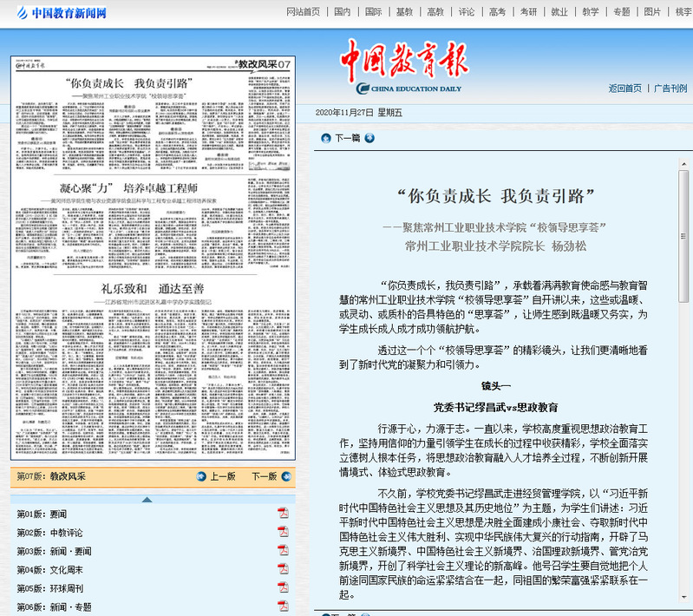The image size is (693, 616).
Task: Click round arrow icon right of 下一篇
Action: click(x=369, y=138)
